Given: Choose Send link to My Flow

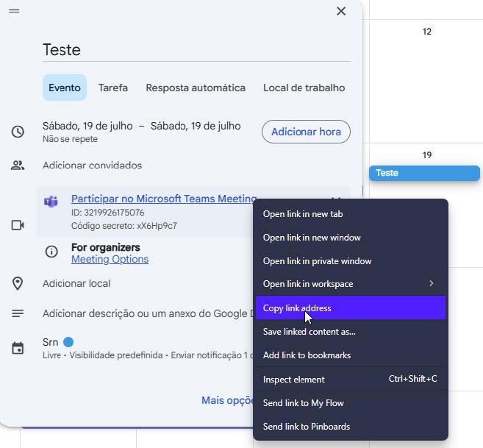Looking at the screenshot, I should click(351, 403).
